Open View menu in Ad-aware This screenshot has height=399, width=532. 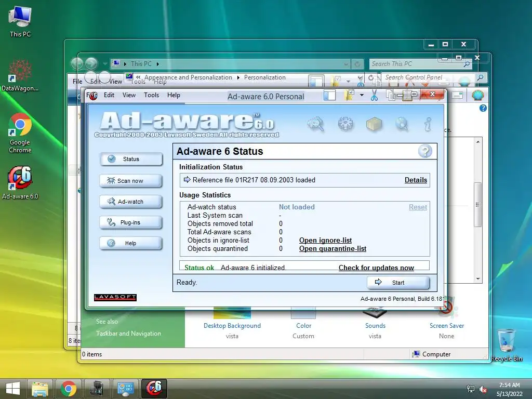point(129,95)
